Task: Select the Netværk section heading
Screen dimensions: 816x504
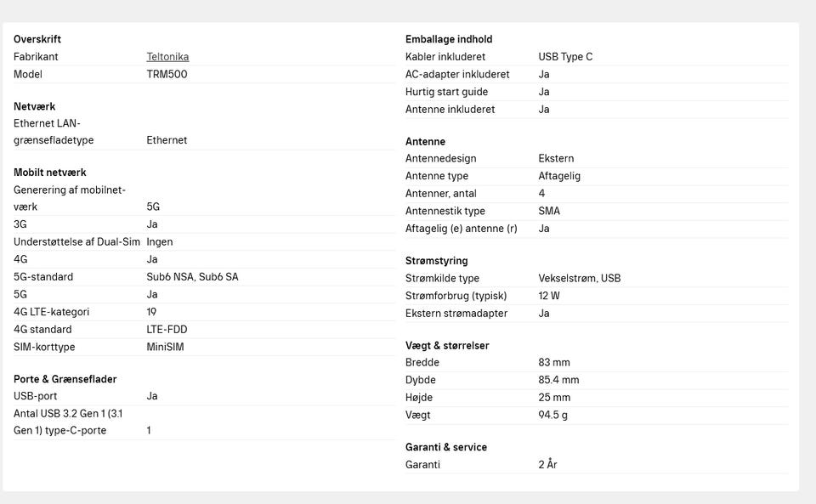Action: coord(34,106)
